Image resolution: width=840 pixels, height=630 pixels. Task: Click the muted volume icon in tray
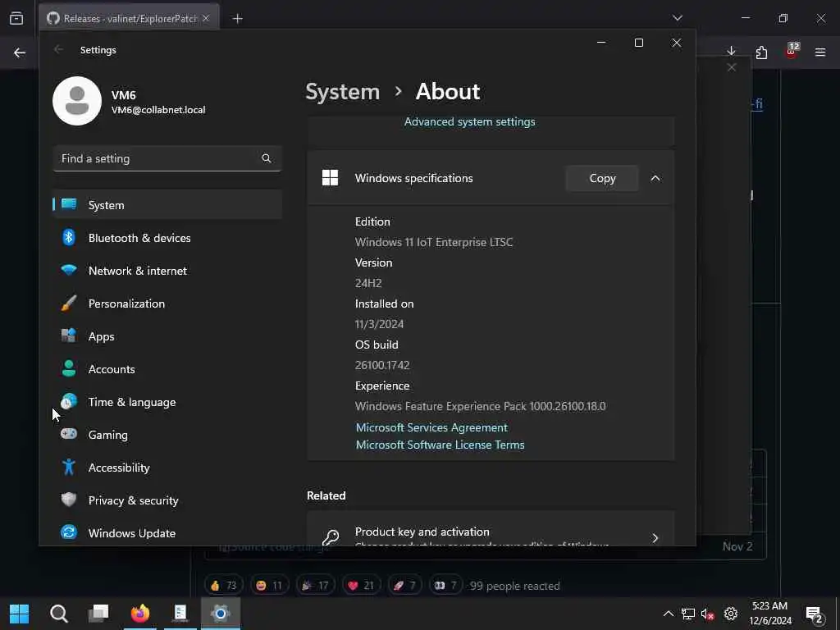(x=707, y=614)
